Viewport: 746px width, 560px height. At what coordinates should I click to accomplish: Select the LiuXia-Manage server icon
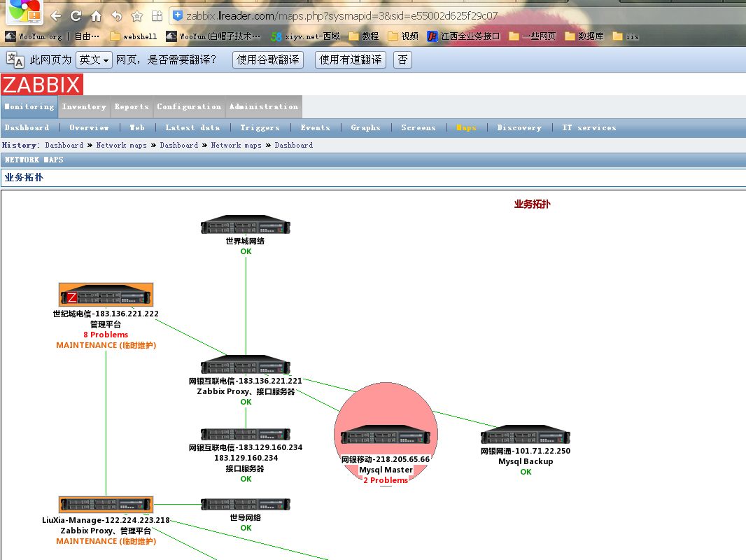tap(106, 504)
